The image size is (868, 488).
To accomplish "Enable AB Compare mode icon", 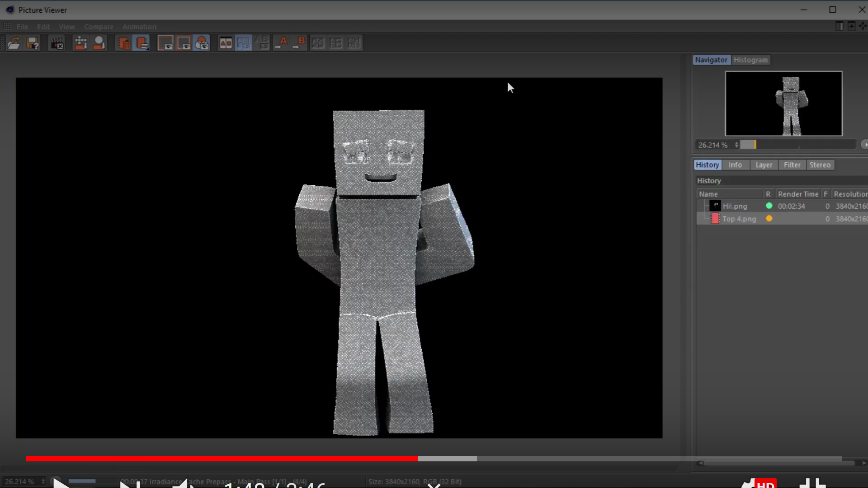I will (x=226, y=43).
